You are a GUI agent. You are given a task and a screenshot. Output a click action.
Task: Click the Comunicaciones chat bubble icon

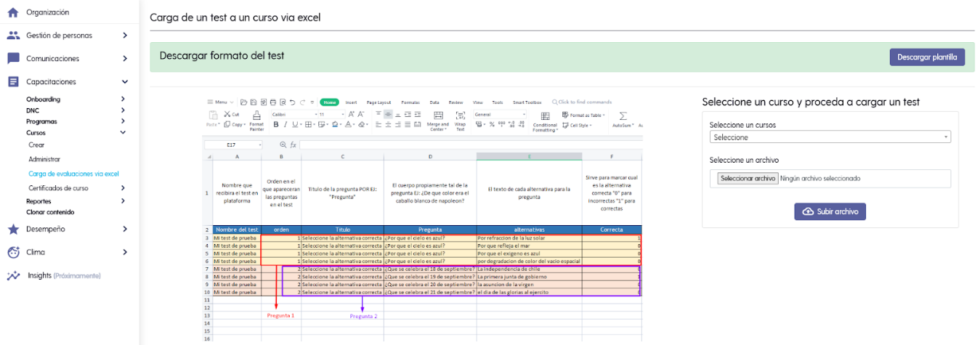(x=13, y=59)
